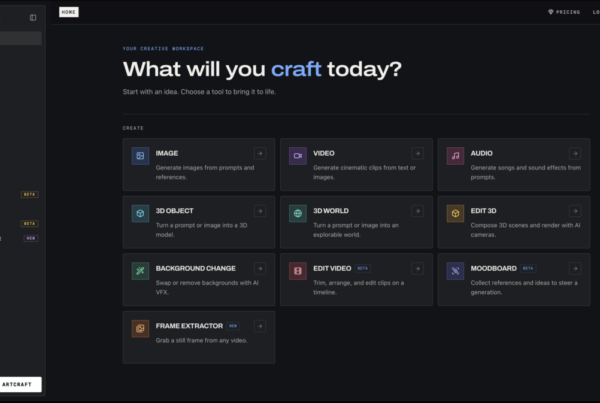Collapse the sidebar with the panel icon
Image resolution: width=600 pixels, height=403 pixels.
coord(33,18)
